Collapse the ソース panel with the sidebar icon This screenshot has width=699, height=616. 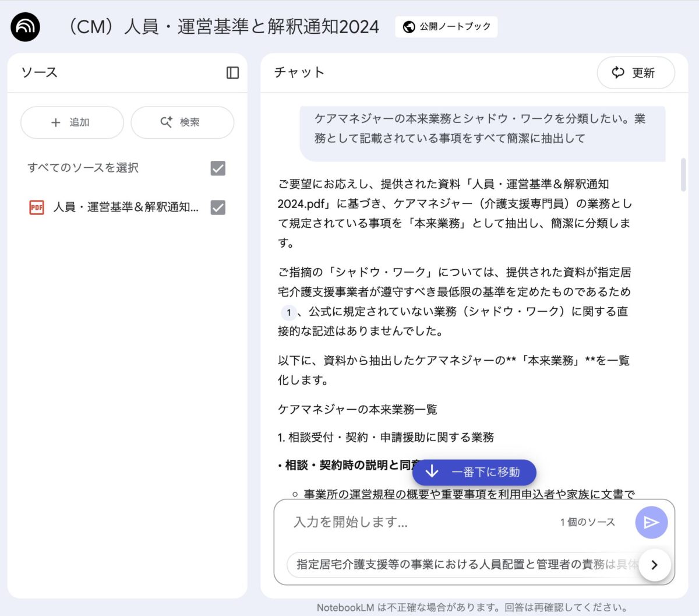[x=232, y=72]
